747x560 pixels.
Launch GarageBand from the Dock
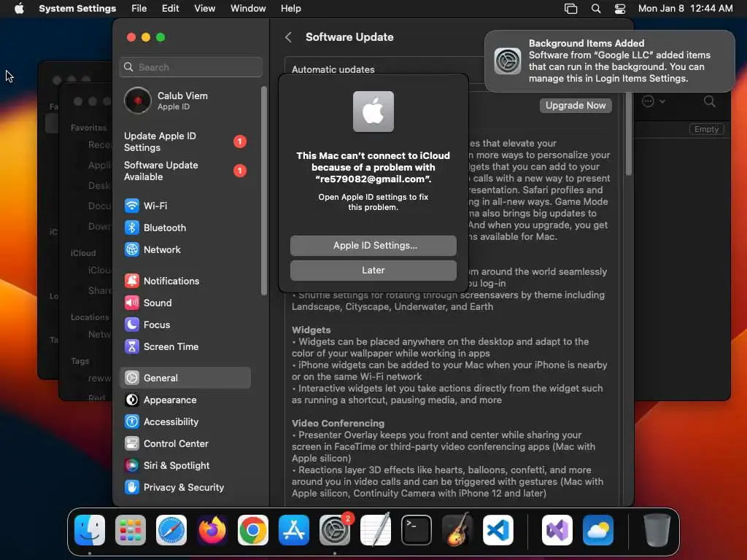[x=457, y=530]
